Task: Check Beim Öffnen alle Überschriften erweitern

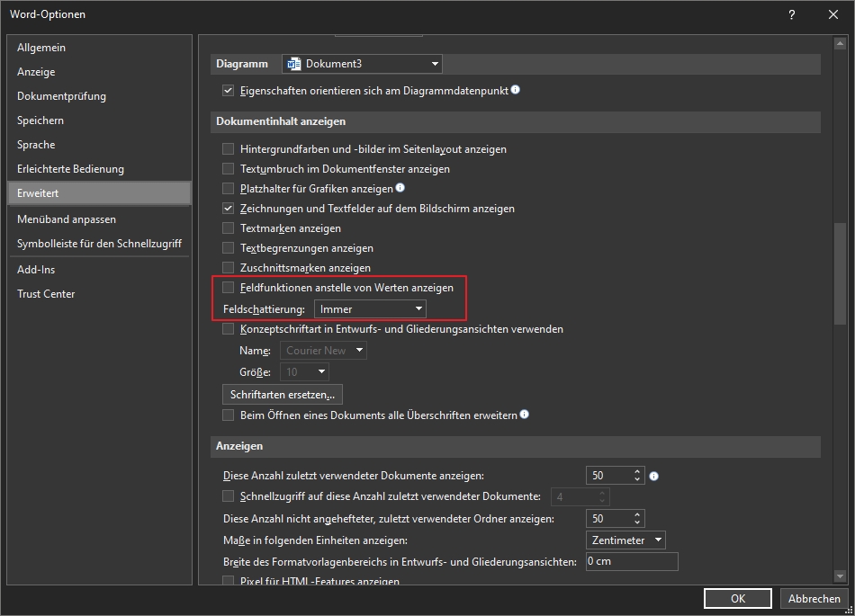Action: (x=228, y=415)
